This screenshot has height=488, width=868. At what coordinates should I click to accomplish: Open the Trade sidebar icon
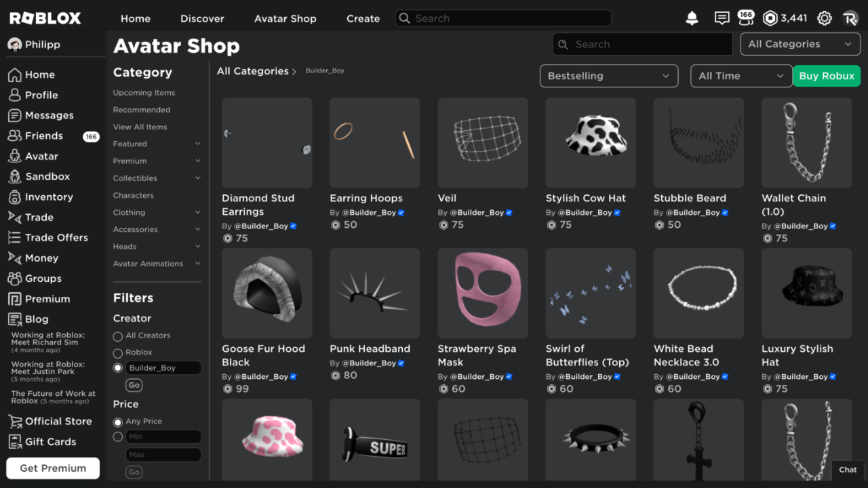[x=14, y=217]
